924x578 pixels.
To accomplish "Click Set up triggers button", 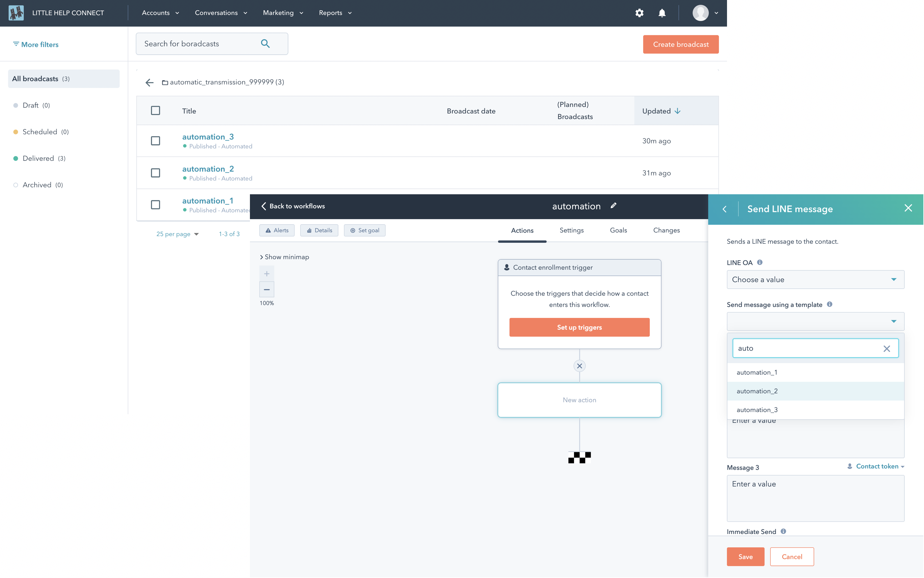I will coord(579,327).
